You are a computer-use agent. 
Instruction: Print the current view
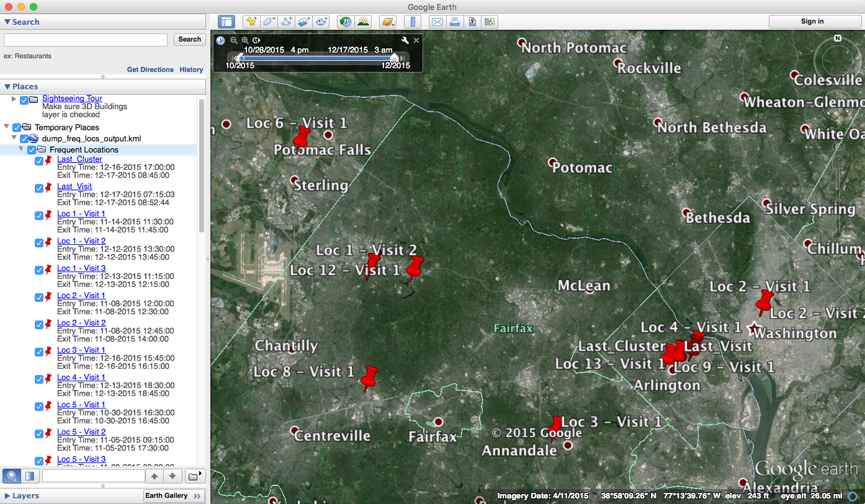coord(455,22)
